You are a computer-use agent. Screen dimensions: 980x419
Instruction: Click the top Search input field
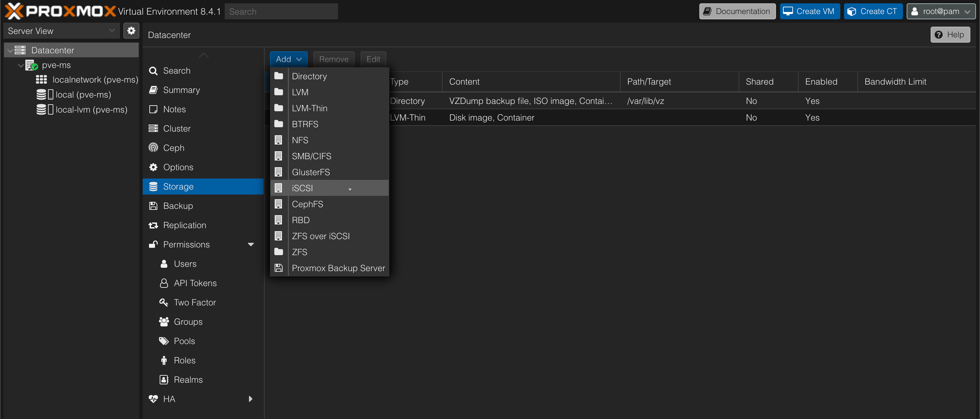click(x=281, y=11)
